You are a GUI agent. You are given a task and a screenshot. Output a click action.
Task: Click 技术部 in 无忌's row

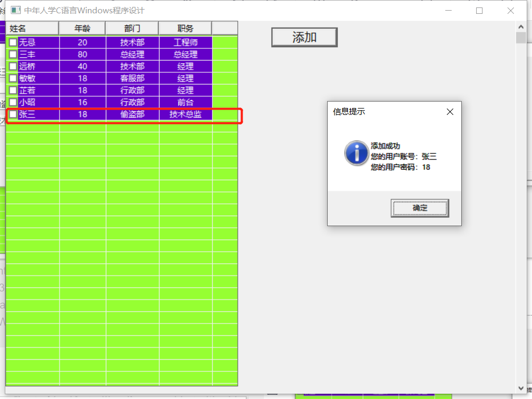click(132, 43)
